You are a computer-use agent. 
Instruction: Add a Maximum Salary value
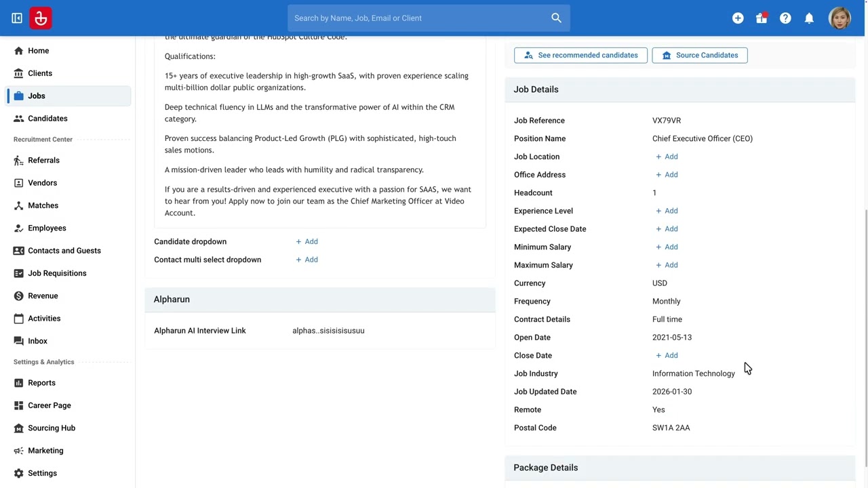point(667,265)
